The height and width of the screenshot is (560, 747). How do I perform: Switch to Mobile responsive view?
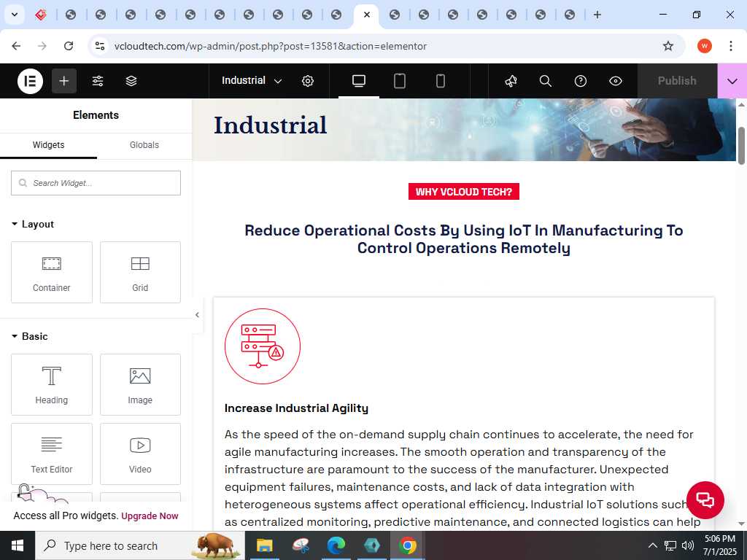click(x=441, y=81)
